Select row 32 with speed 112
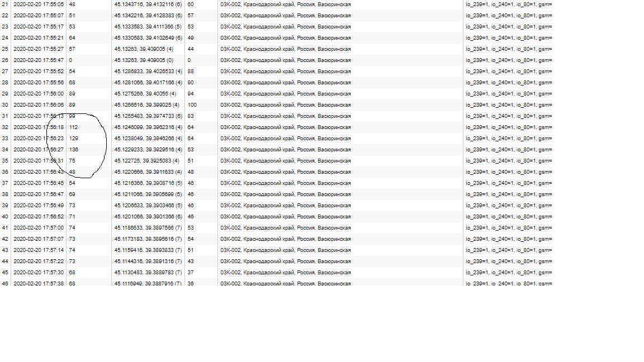The image size is (644, 362). (x=276, y=127)
